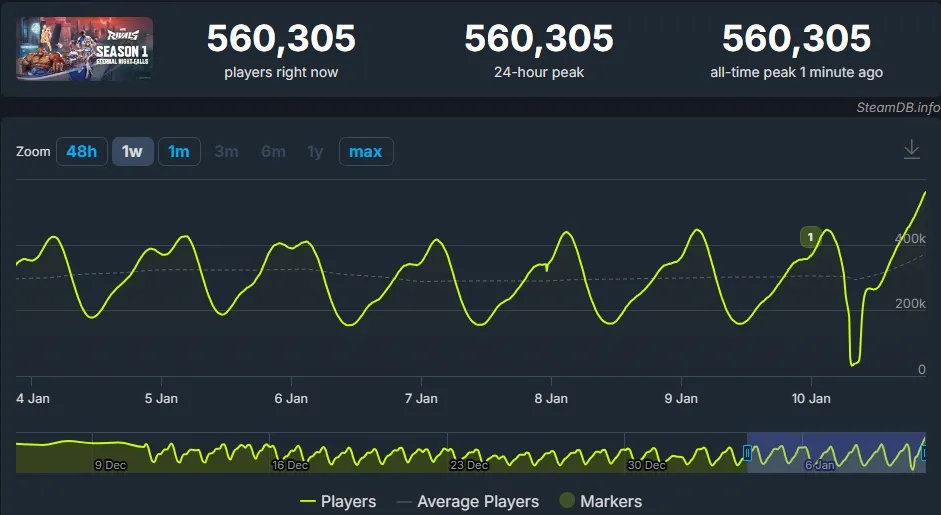Select the 1w zoom range
Image resolution: width=941 pixels, height=515 pixels.
pos(132,152)
